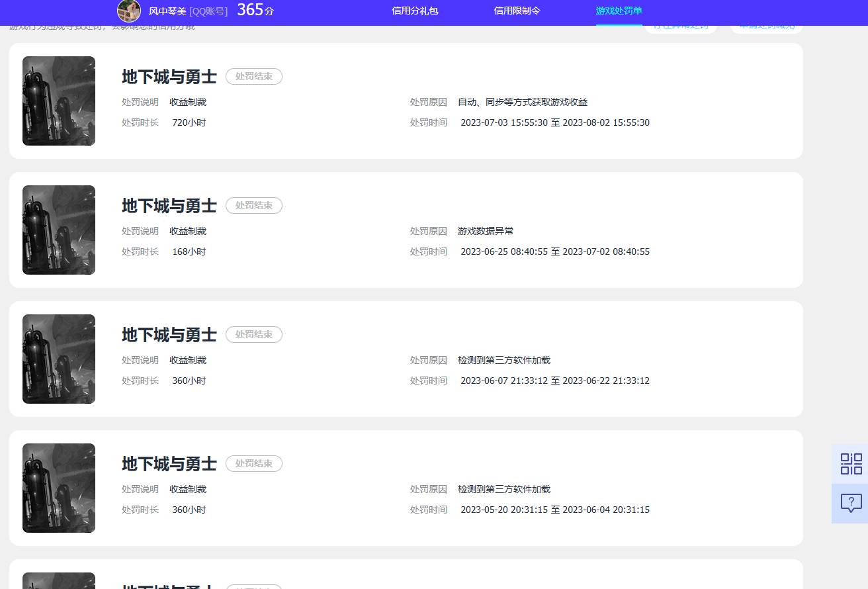This screenshot has height=589, width=868.
Task: Switch to the 信用分礼包 tab
Action: [x=415, y=11]
